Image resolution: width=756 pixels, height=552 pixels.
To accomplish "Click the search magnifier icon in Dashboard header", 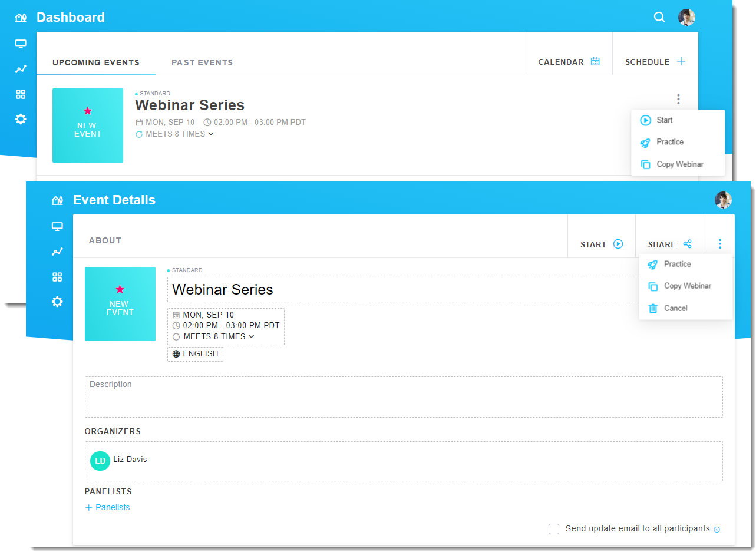I will pyautogui.click(x=659, y=17).
